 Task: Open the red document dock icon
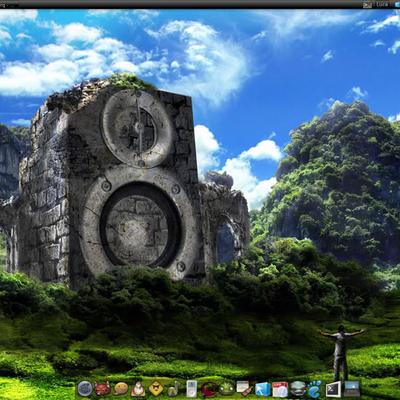click(x=280, y=389)
